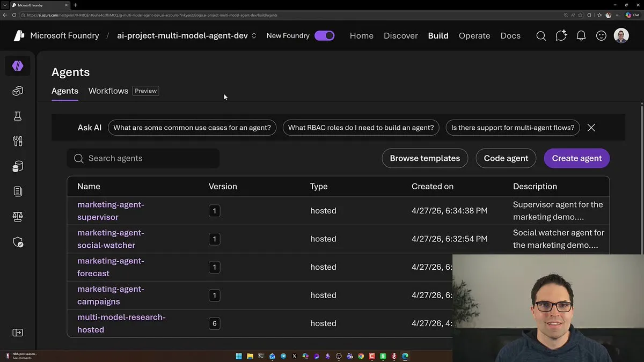Go to the Home nav item
Image resolution: width=644 pixels, height=362 pixels.
(362, 36)
